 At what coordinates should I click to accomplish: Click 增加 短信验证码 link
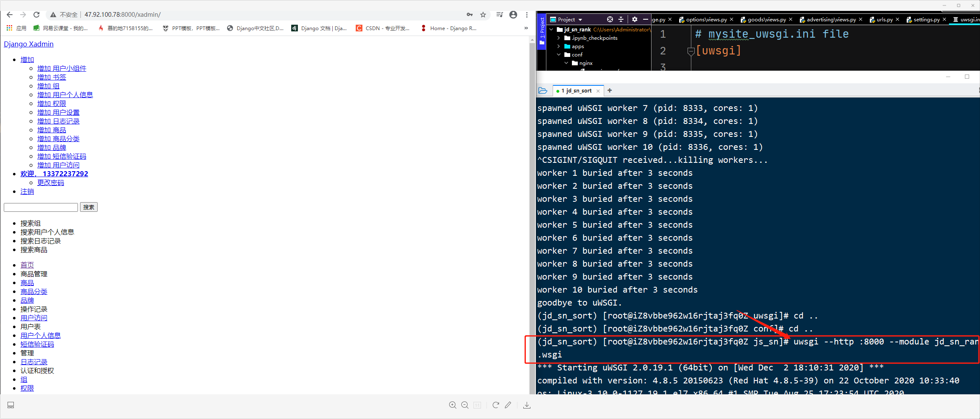click(62, 156)
